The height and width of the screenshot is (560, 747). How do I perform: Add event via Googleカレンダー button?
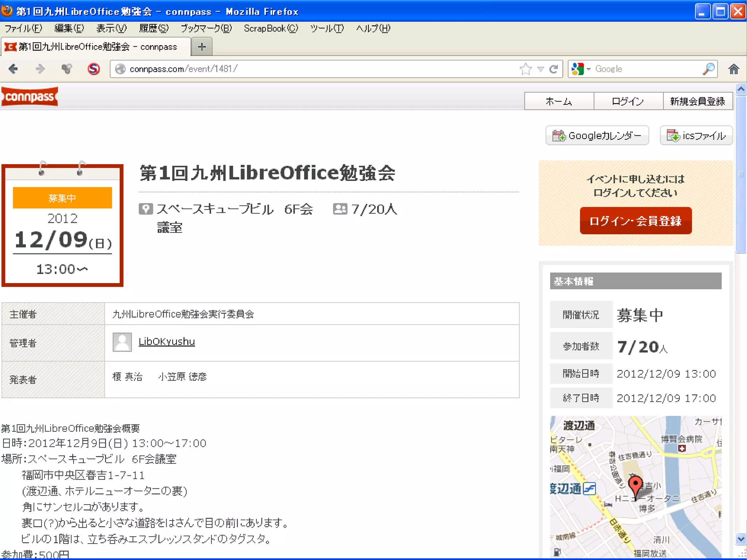point(597,136)
